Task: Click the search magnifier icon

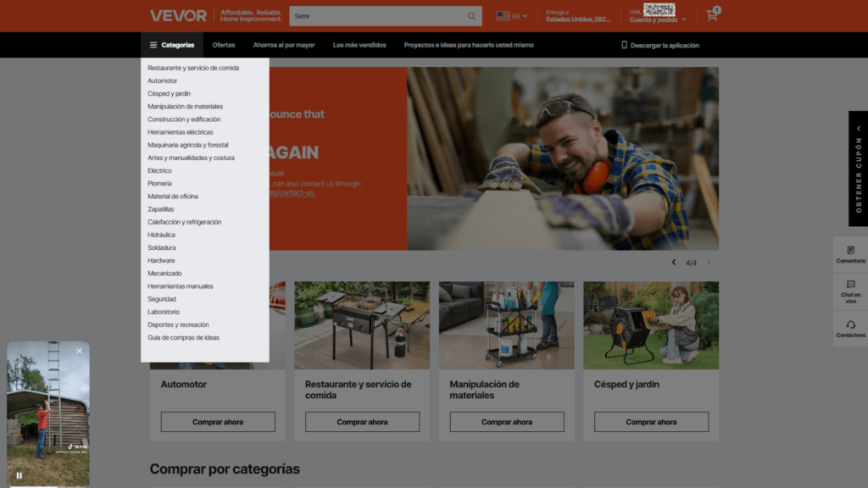Action: coord(471,16)
